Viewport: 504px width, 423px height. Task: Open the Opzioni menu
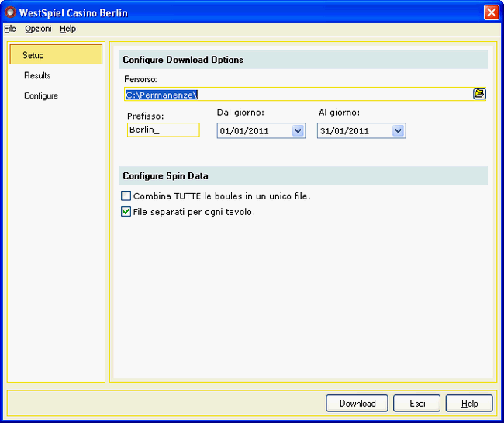[x=38, y=29]
